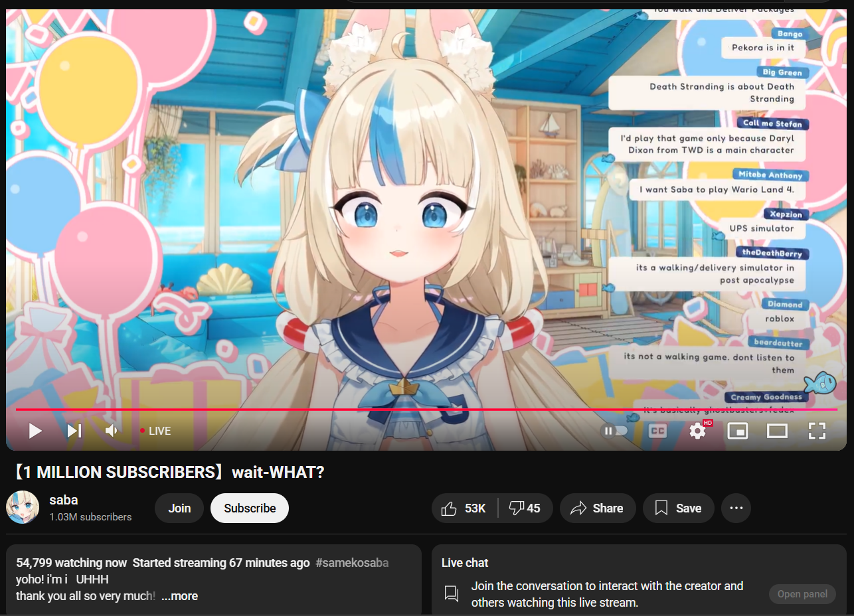Click the red video progress bar
854x616 pixels.
426,410
